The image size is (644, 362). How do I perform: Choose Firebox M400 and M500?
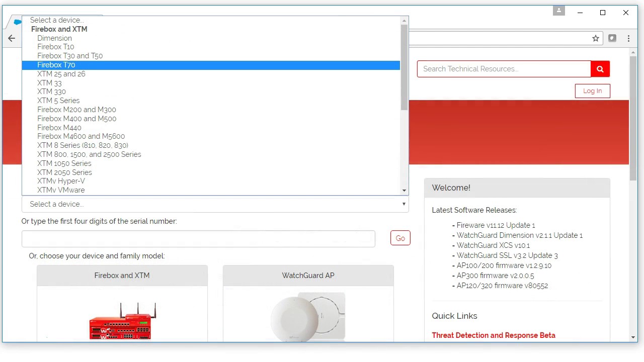coord(211,119)
